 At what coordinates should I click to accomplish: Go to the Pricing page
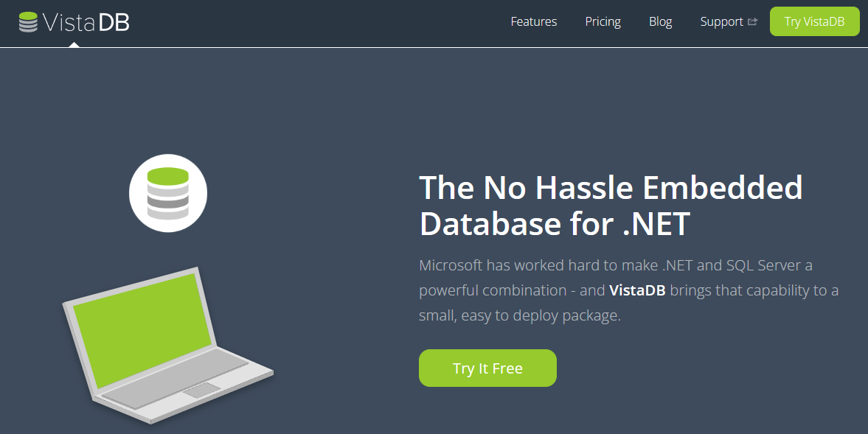pyautogui.click(x=603, y=21)
